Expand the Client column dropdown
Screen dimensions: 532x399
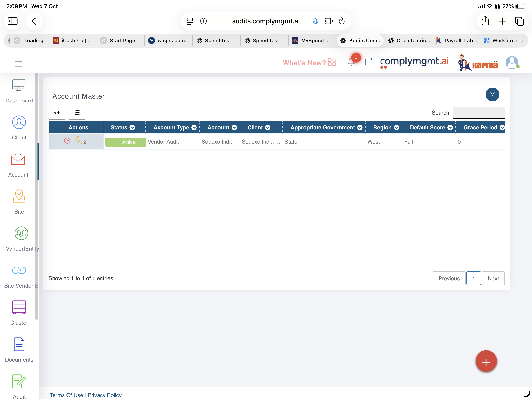point(268,128)
